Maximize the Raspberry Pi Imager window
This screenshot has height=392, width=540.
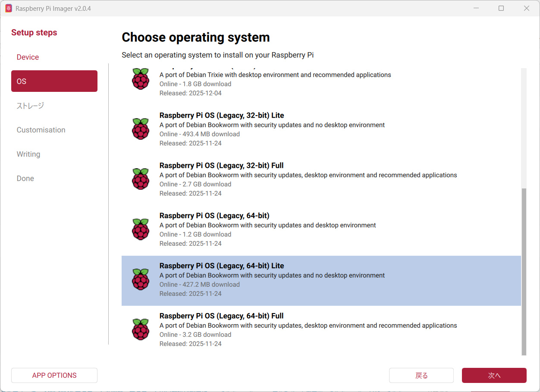tap(501, 9)
